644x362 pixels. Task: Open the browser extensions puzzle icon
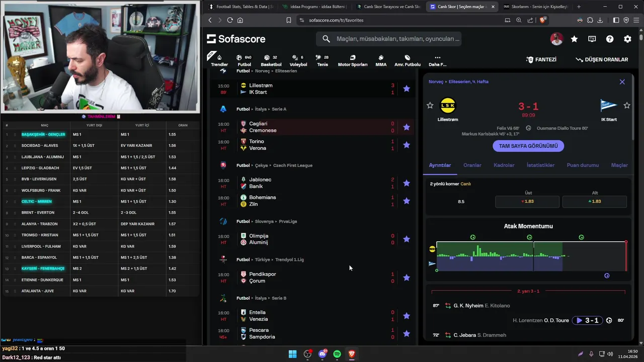tap(590, 20)
